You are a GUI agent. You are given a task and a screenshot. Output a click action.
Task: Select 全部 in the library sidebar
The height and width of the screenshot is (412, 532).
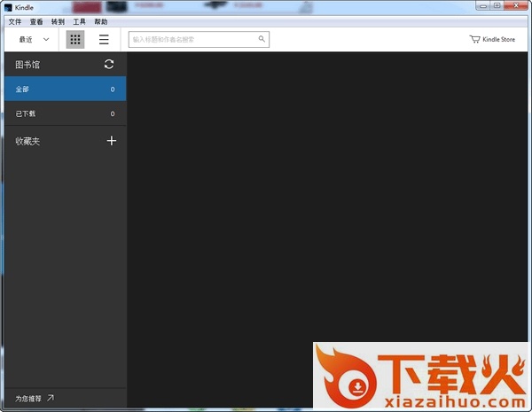(64, 89)
